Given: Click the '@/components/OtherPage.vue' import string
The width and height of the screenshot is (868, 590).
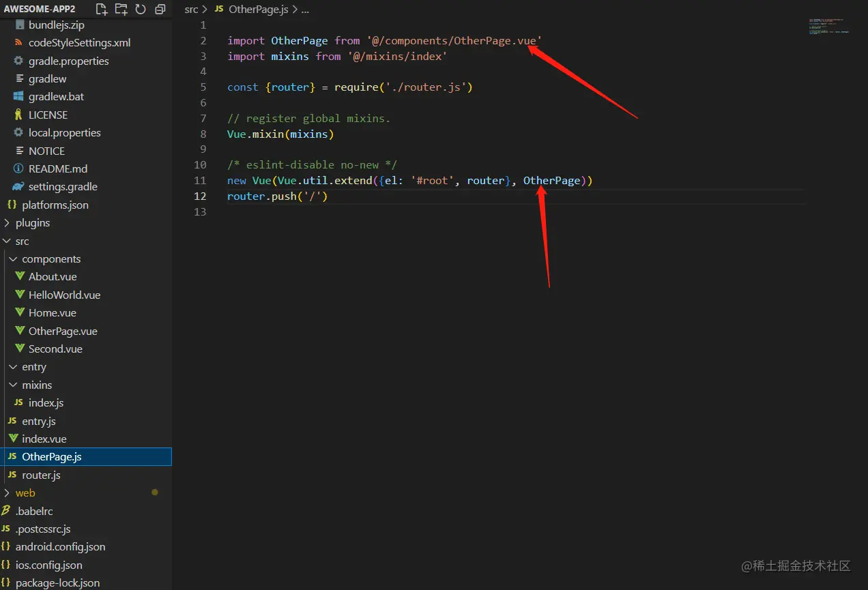Looking at the screenshot, I should [x=454, y=41].
